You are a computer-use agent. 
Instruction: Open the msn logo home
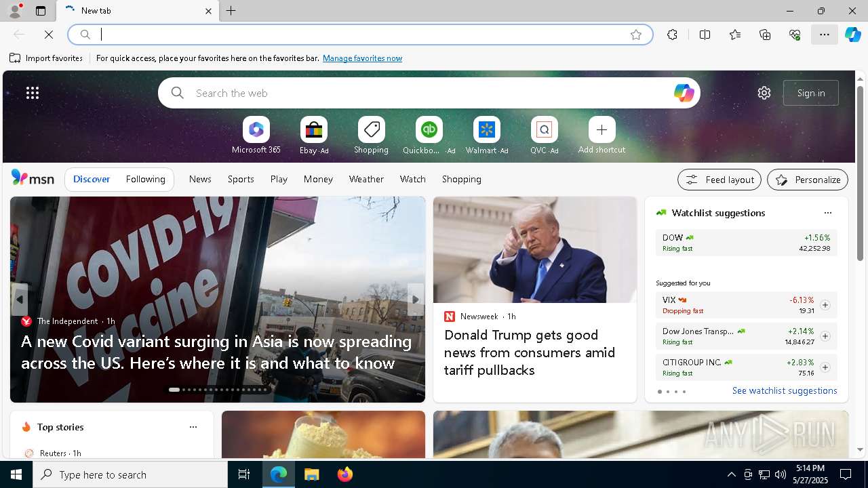click(x=33, y=178)
